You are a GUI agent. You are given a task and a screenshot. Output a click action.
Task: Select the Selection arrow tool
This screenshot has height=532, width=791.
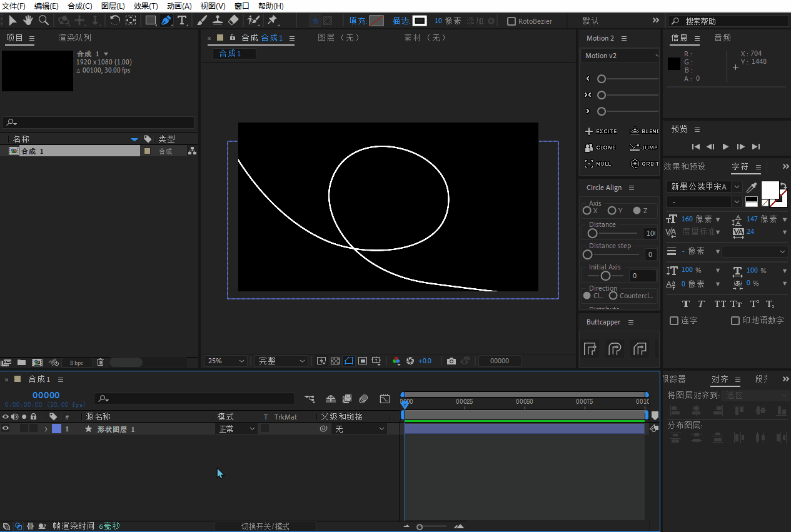tap(13, 21)
